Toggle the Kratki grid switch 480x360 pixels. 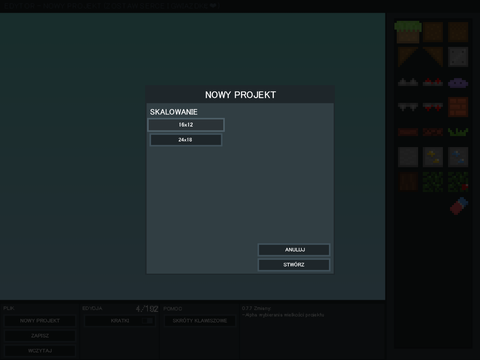tap(147, 321)
